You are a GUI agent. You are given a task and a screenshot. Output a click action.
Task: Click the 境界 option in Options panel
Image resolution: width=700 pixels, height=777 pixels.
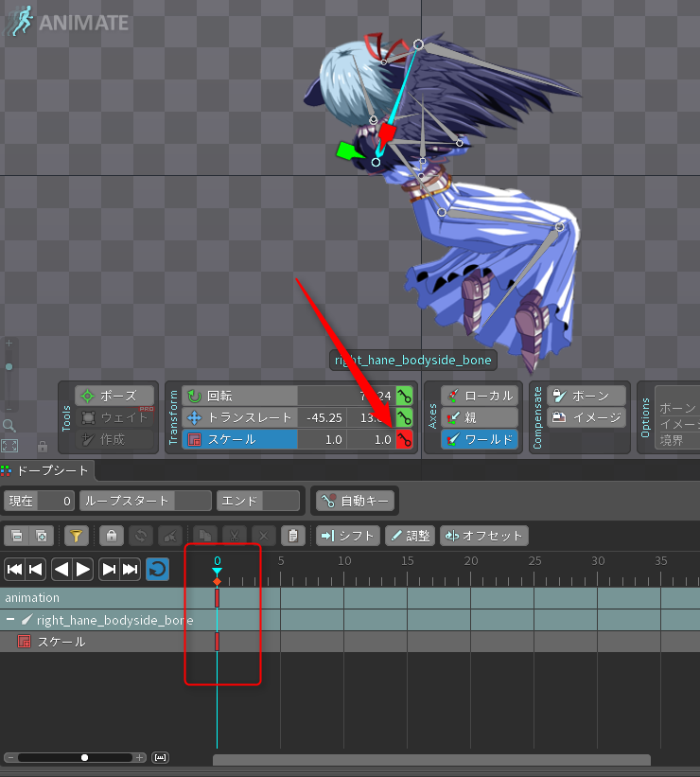coord(672,440)
